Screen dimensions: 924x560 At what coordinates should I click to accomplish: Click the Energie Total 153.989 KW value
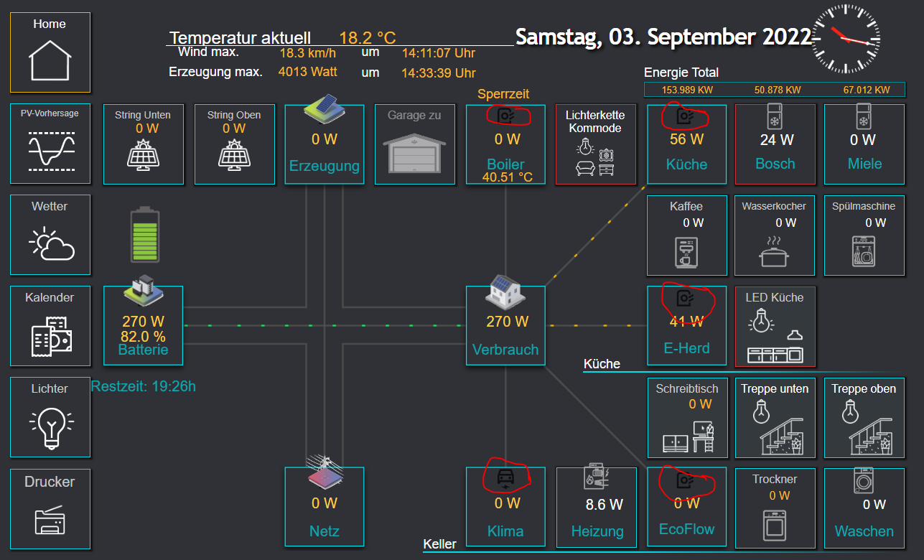(x=687, y=90)
